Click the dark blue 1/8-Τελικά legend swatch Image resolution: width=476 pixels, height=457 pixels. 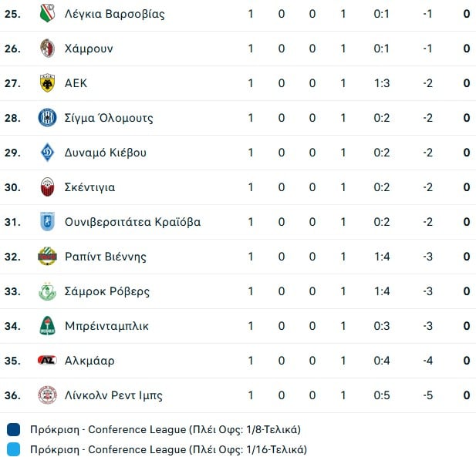pyautogui.click(x=14, y=429)
